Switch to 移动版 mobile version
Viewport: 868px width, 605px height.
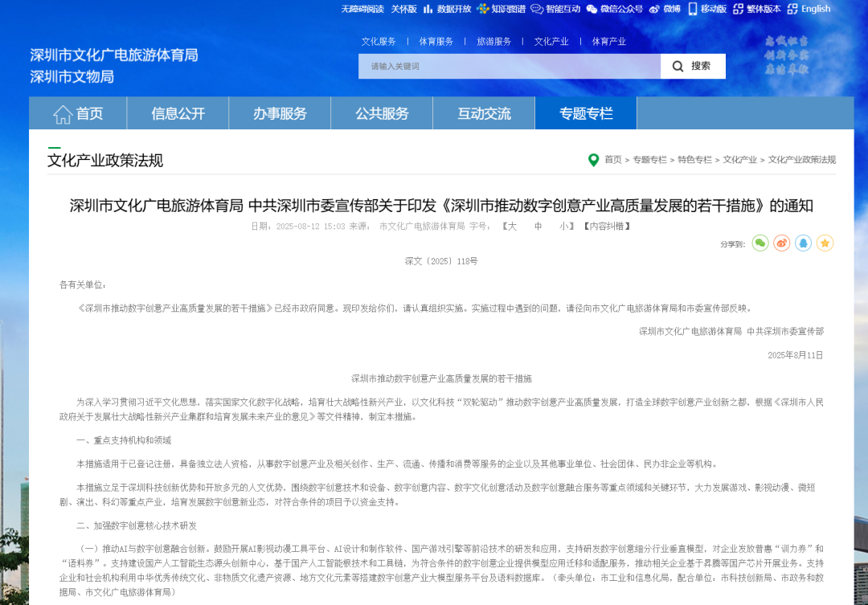707,9
